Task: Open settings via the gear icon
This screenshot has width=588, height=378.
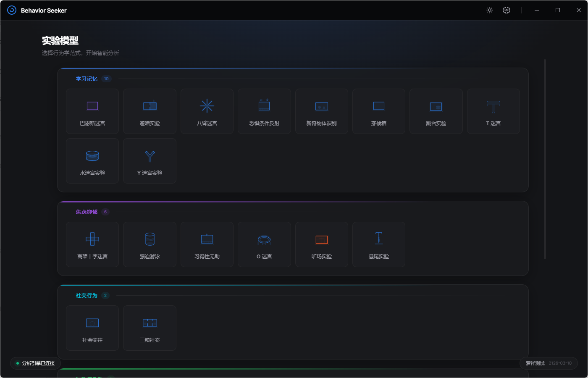Action: pyautogui.click(x=507, y=10)
